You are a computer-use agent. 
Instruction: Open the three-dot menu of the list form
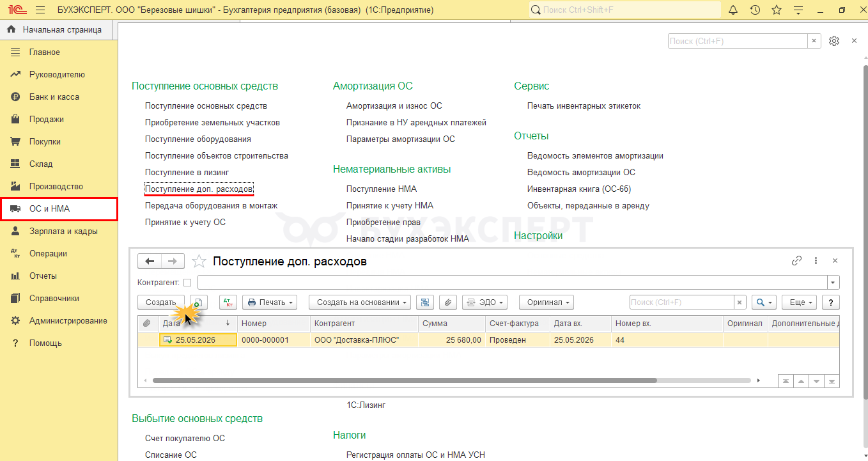point(816,261)
